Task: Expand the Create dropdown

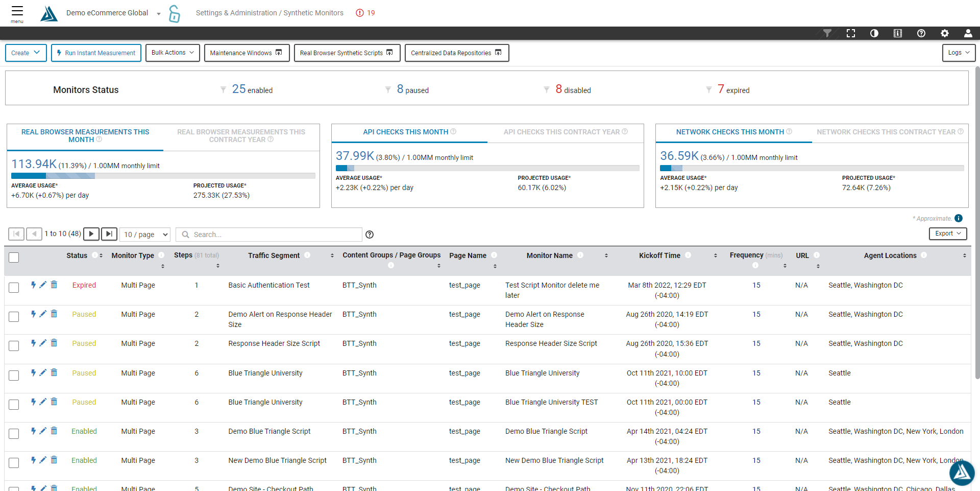Action: (26, 53)
